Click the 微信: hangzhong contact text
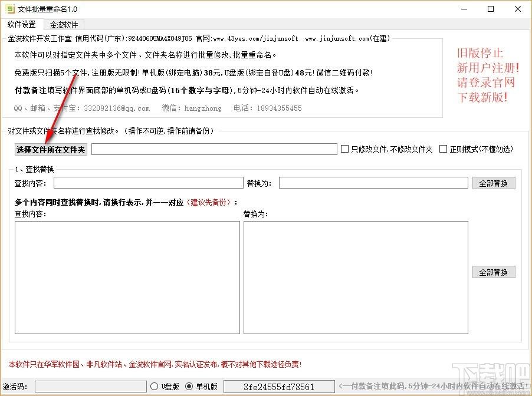 (191, 108)
